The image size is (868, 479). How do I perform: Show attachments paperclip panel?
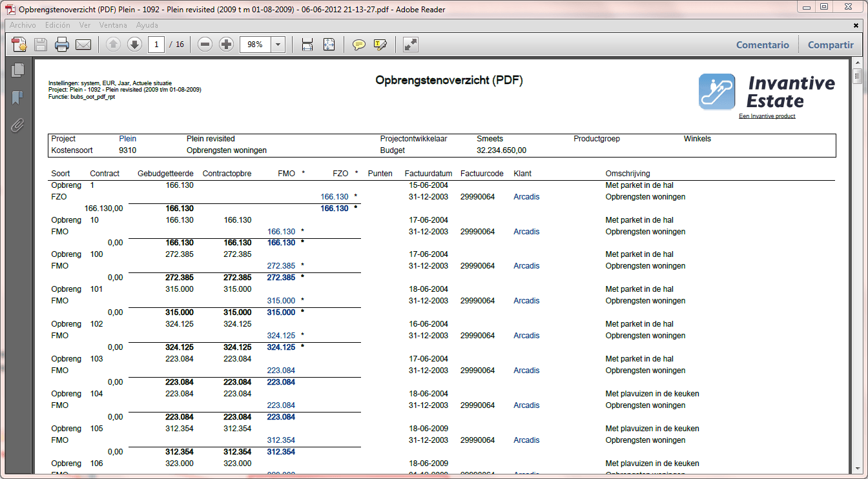click(x=17, y=125)
